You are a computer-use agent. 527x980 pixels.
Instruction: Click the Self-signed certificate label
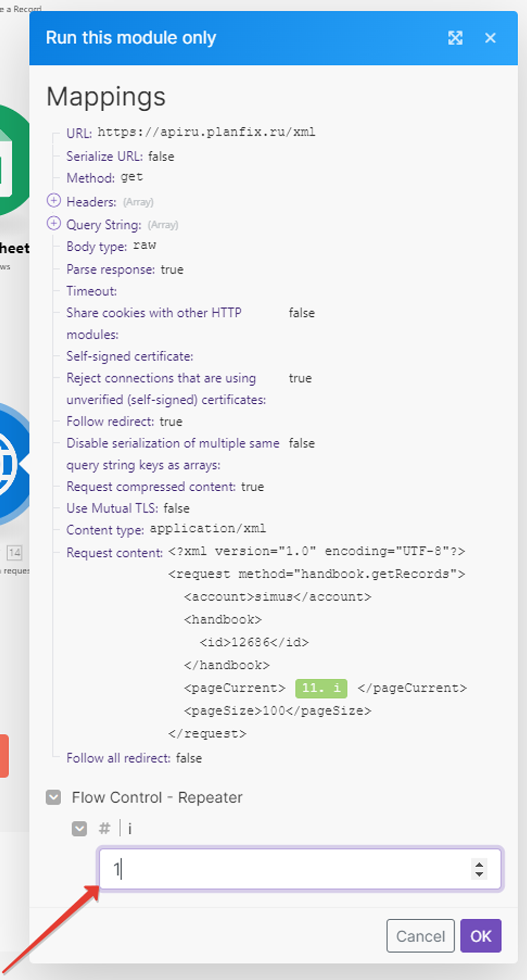pyautogui.click(x=130, y=356)
